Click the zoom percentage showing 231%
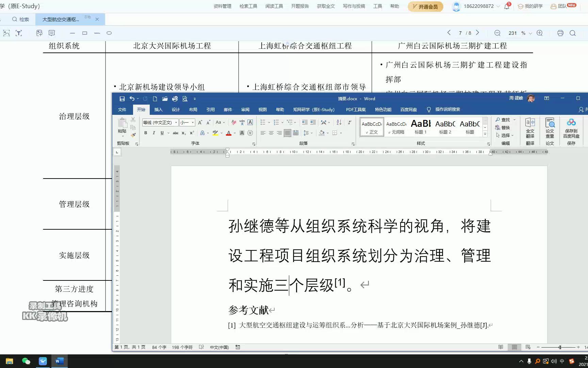 pos(512,33)
